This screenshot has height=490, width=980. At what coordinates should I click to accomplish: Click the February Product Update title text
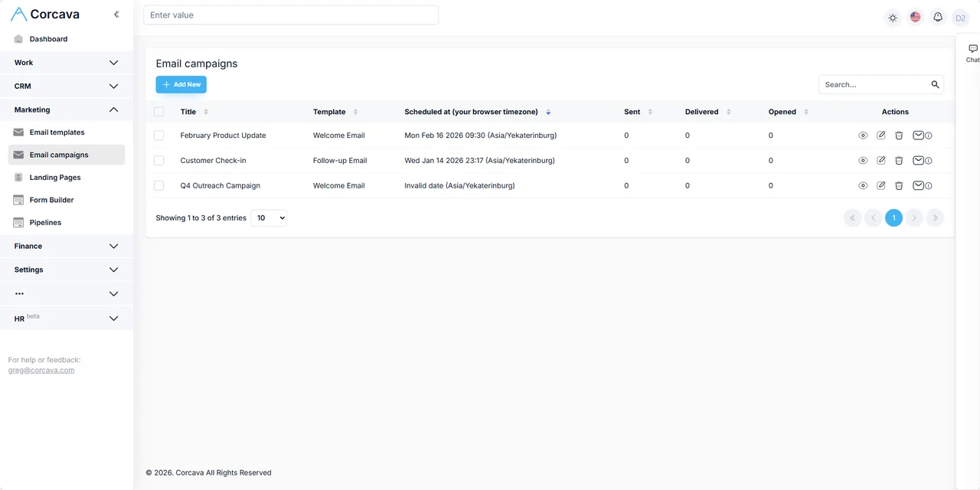click(224, 136)
